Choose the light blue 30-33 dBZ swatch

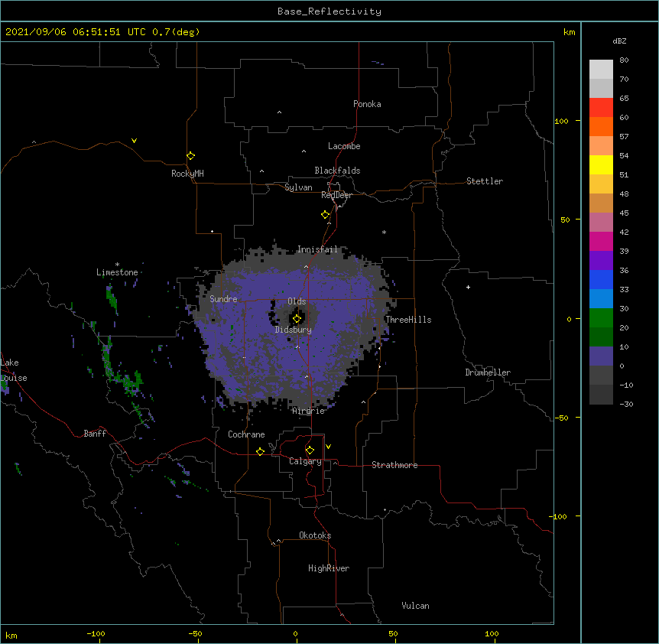pos(601,298)
